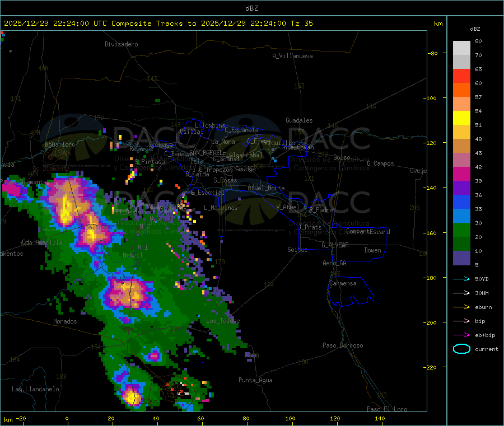Click the 'R_Padre' map label

[321, 210]
